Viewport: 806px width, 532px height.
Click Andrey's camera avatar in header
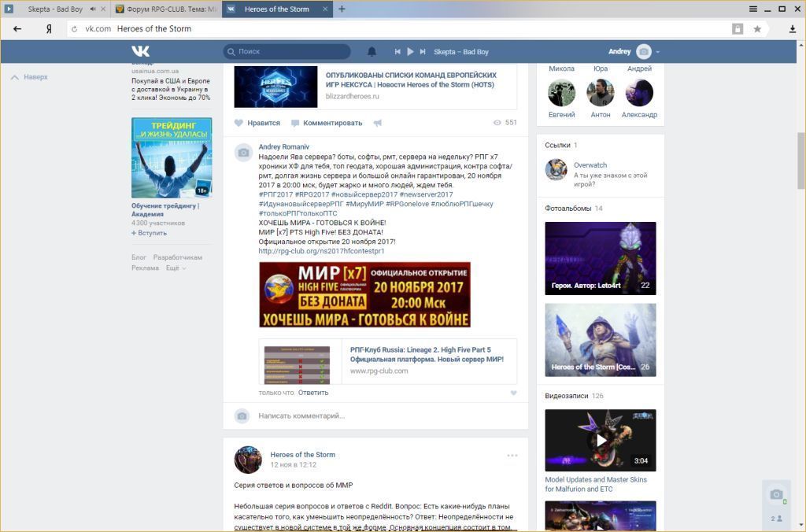coord(644,51)
